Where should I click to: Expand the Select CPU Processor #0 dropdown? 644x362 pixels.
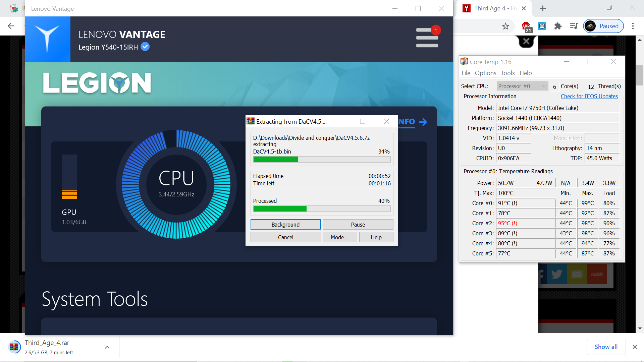point(522,86)
